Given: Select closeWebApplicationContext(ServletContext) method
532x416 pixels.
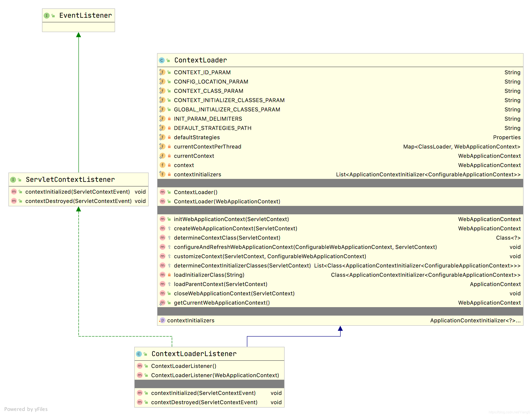Looking at the screenshot, I should 234,293.
